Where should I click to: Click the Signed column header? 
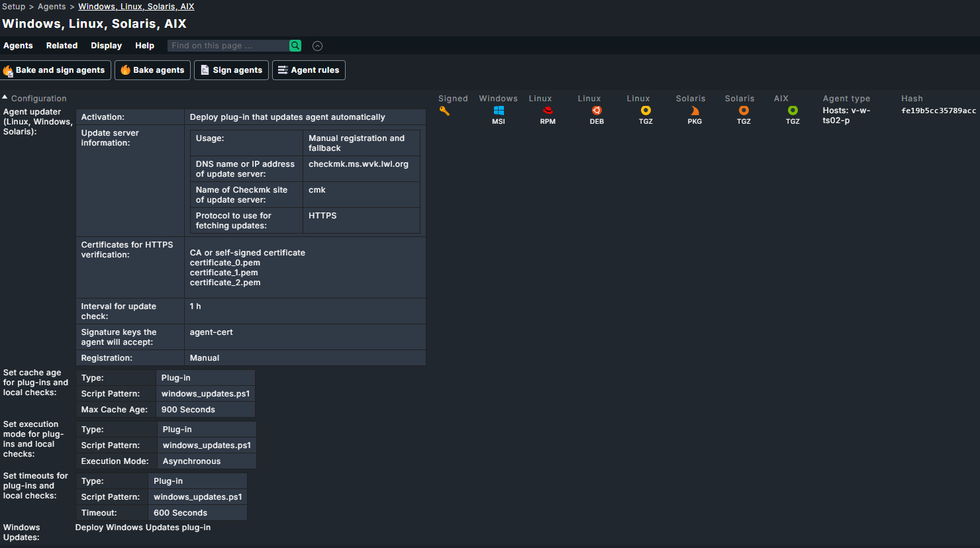pos(453,99)
